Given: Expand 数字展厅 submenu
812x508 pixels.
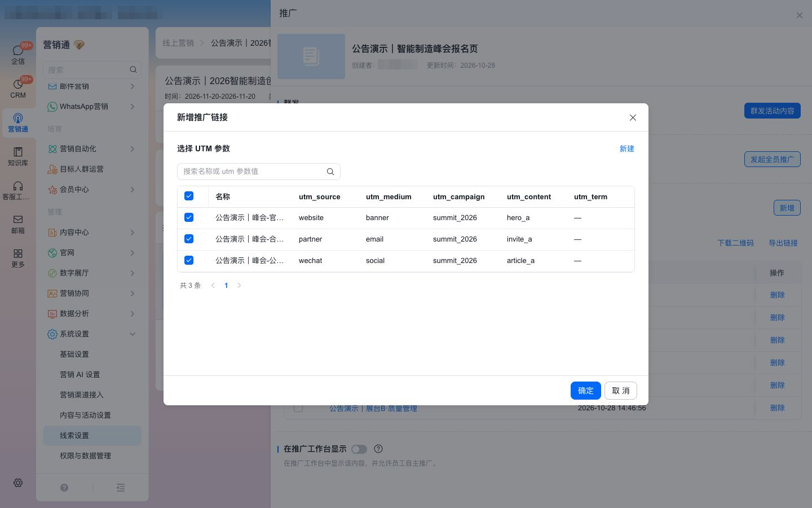Looking at the screenshot, I should click(92, 273).
